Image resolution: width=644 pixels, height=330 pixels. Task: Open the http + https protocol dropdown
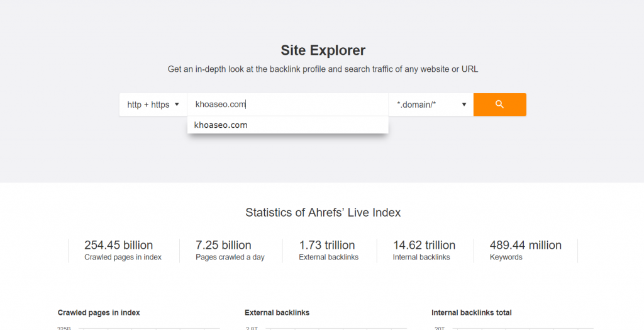tap(153, 105)
